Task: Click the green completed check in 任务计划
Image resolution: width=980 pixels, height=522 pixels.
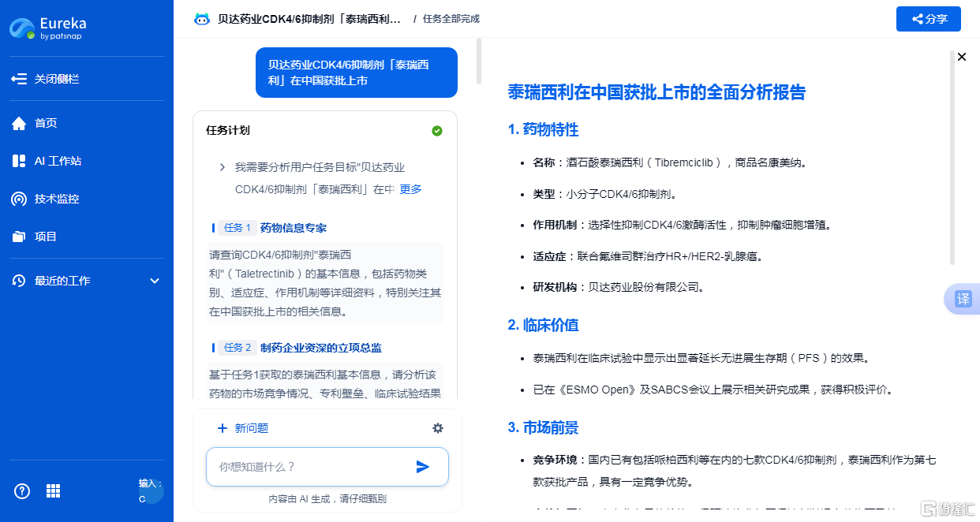Action: click(x=437, y=130)
